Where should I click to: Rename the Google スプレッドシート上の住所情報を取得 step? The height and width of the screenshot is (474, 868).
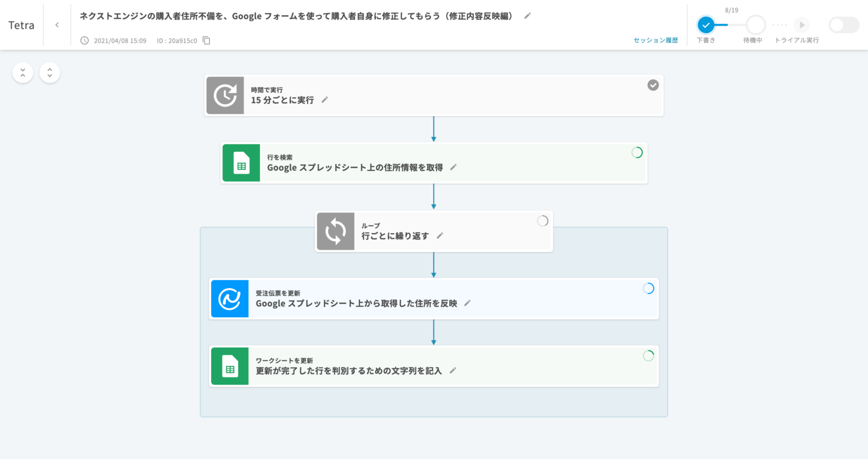coord(454,167)
